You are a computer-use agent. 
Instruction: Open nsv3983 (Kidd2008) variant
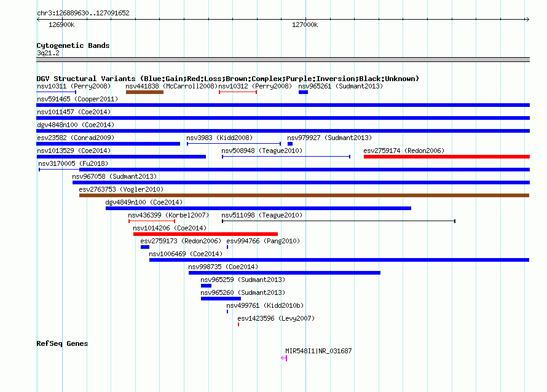219,138
